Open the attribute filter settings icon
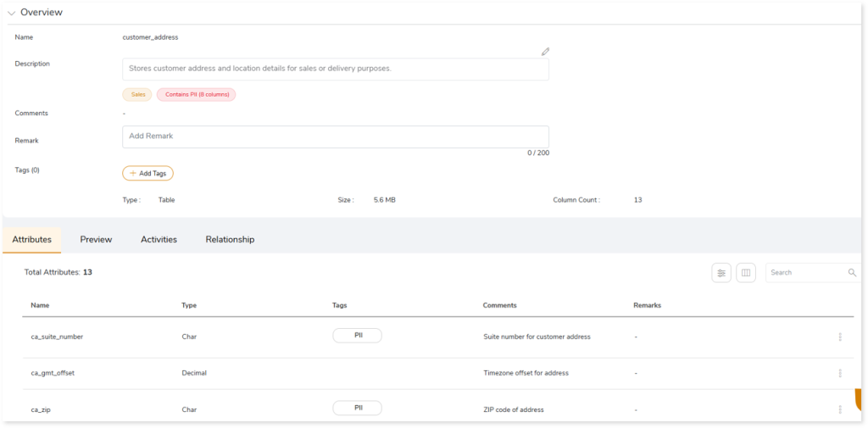The width and height of the screenshot is (868, 428). (721, 273)
